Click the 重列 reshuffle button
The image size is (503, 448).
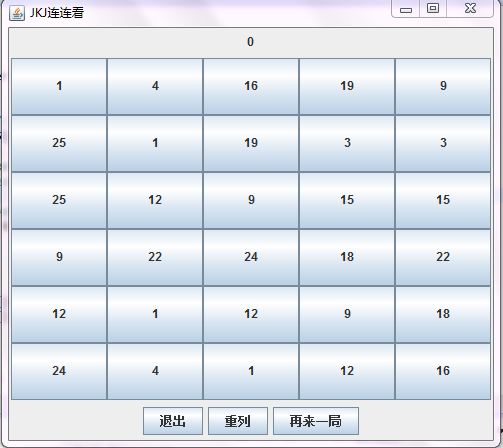(x=238, y=421)
